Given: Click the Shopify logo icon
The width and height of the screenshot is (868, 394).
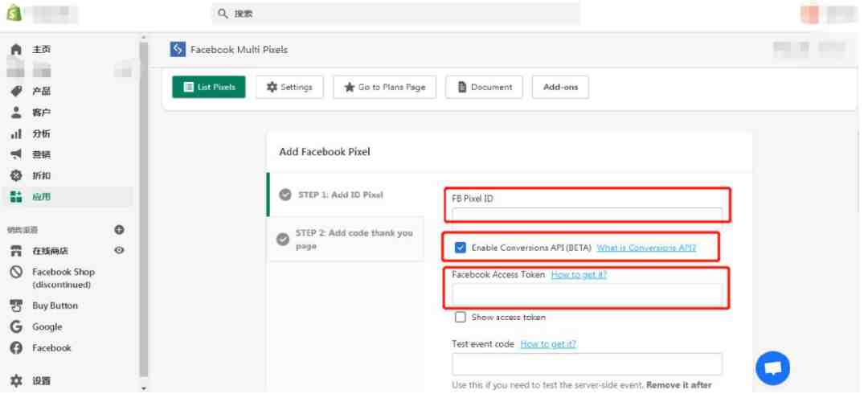Looking at the screenshot, I should point(14,13).
